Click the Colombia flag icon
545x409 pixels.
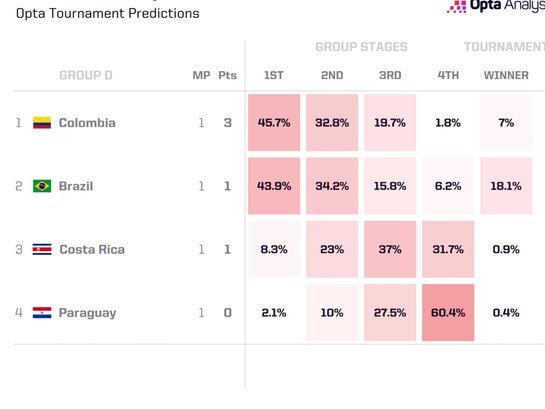coord(42,123)
